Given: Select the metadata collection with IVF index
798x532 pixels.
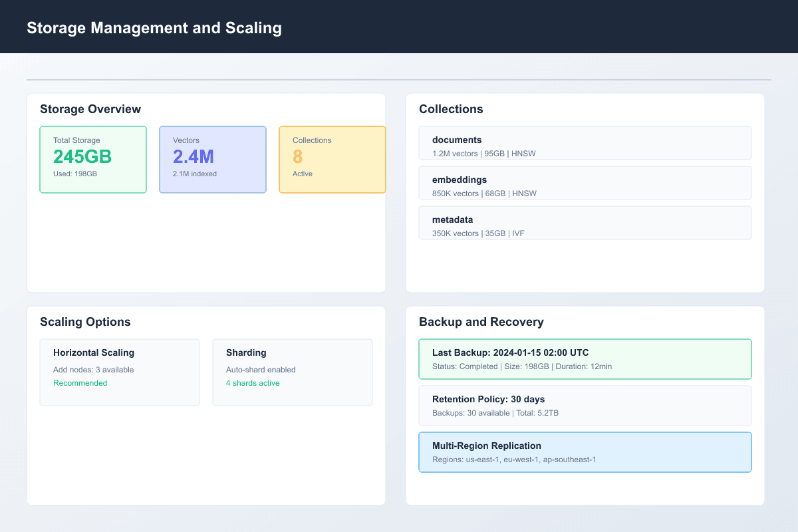Looking at the screenshot, I should (x=585, y=223).
